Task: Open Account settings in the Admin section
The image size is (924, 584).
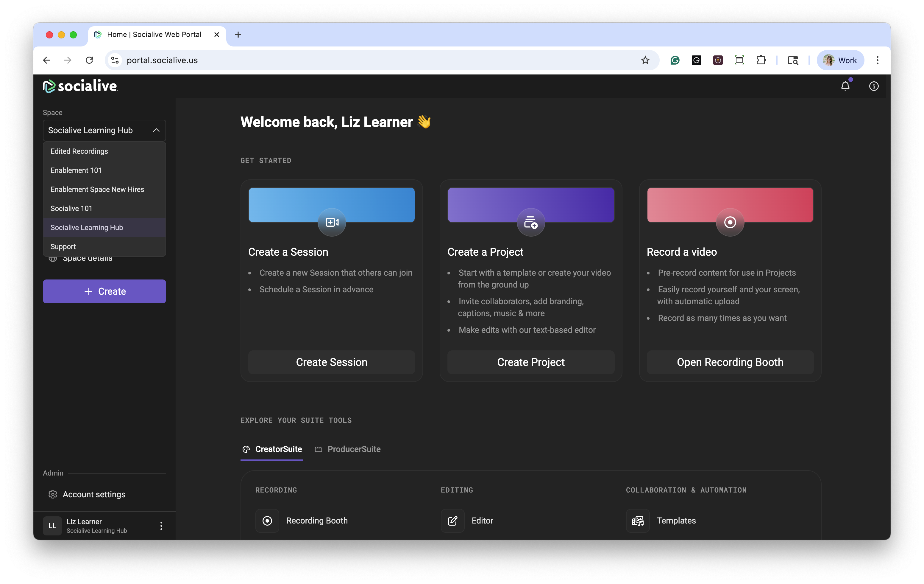Action: (x=94, y=494)
